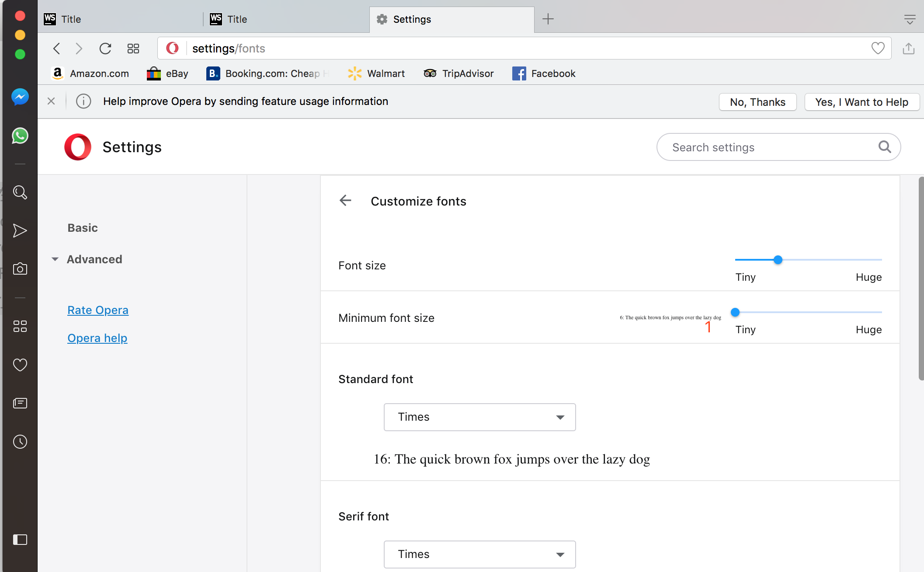Reload the current page

coord(105,49)
